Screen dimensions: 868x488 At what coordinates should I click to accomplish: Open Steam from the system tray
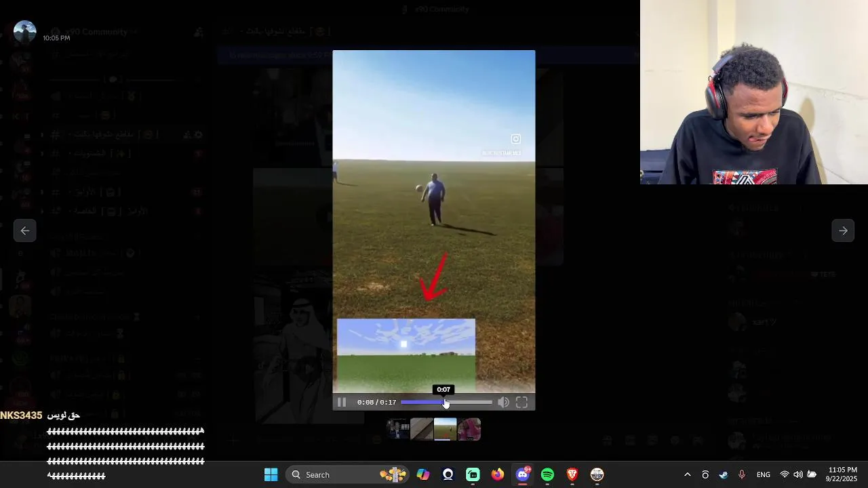click(724, 474)
